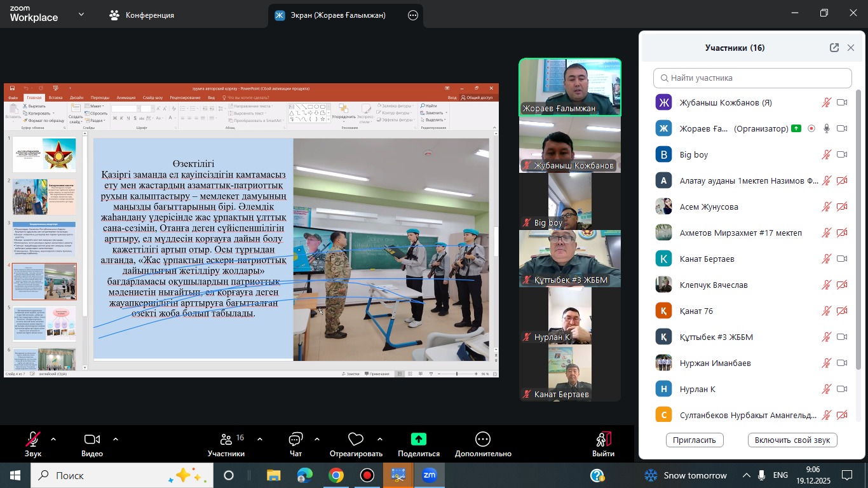868x488 pixels.
Task: Toggle microphone for Жубаныш Кожбанов in list
Action: [x=826, y=102]
